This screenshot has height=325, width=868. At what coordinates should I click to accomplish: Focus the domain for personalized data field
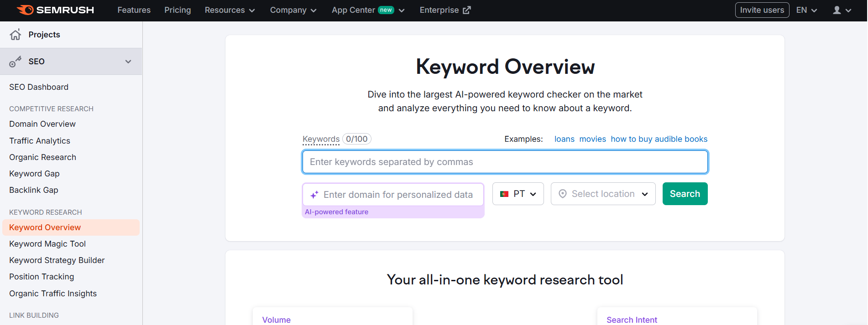point(393,195)
